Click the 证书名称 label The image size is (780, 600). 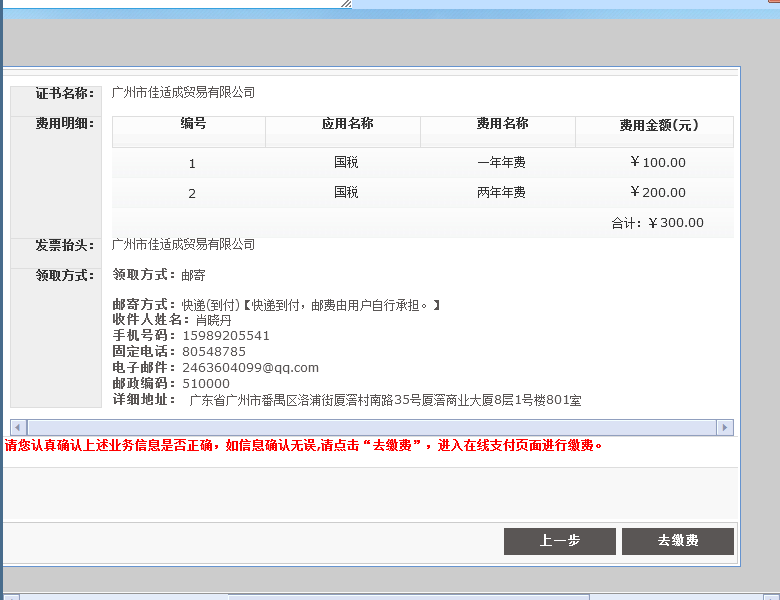point(64,93)
